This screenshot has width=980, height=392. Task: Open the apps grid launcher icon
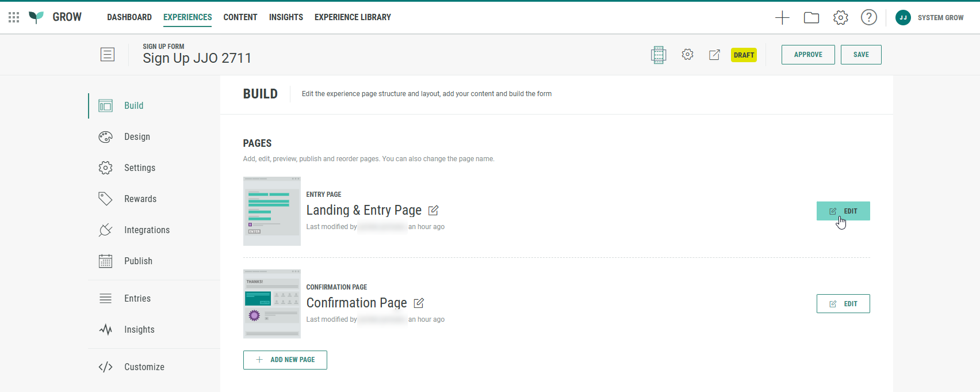point(14,17)
